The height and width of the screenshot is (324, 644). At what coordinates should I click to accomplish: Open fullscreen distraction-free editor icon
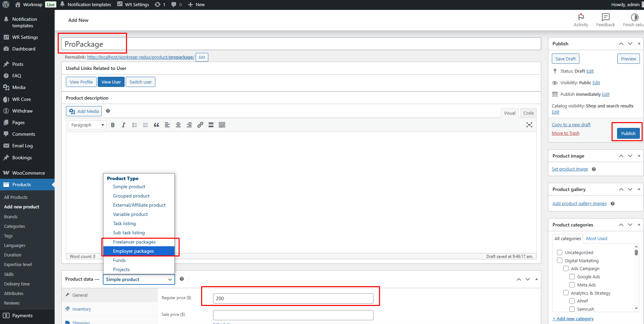click(529, 125)
